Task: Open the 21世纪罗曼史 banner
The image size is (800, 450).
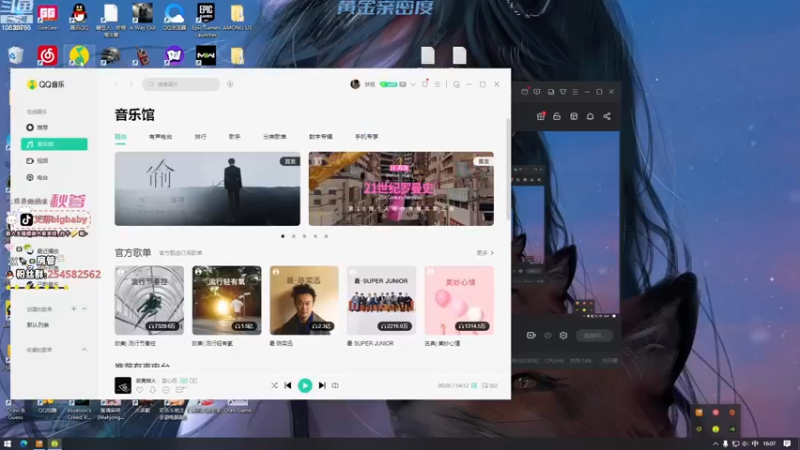Action: pyautogui.click(x=401, y=189)
